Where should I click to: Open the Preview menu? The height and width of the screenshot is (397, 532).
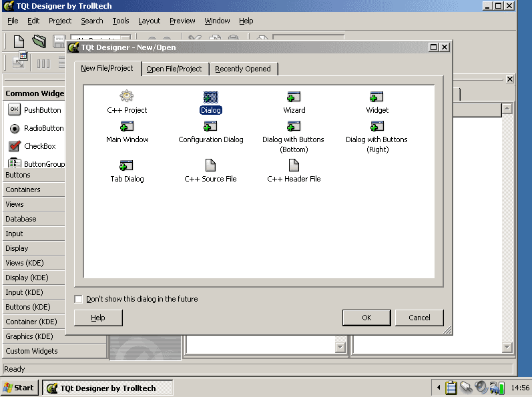182,21
